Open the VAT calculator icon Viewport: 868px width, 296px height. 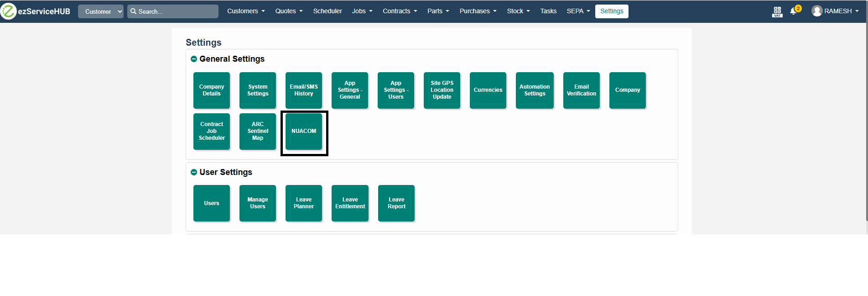[x=777, y=11]
